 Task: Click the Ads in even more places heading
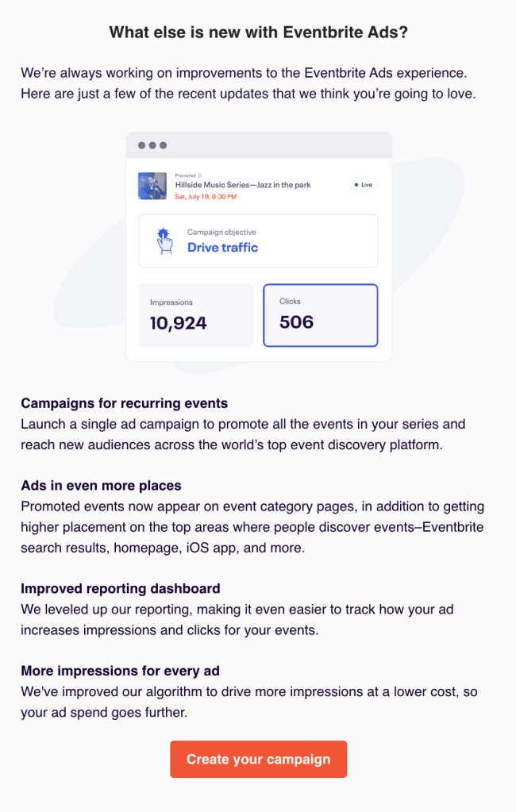102,486
